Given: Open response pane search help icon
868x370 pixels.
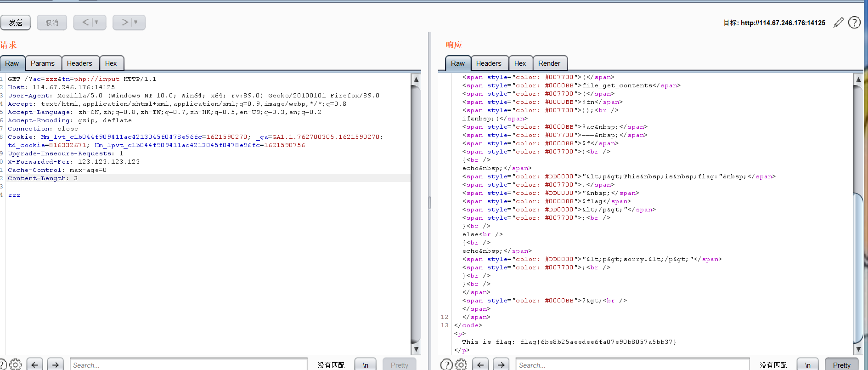Looking at the screenshot, I should 446,364.
